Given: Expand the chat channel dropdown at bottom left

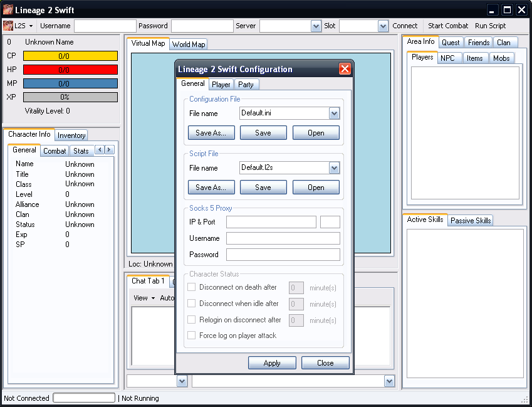Looking at the screenshot, I should click(182, 381).
